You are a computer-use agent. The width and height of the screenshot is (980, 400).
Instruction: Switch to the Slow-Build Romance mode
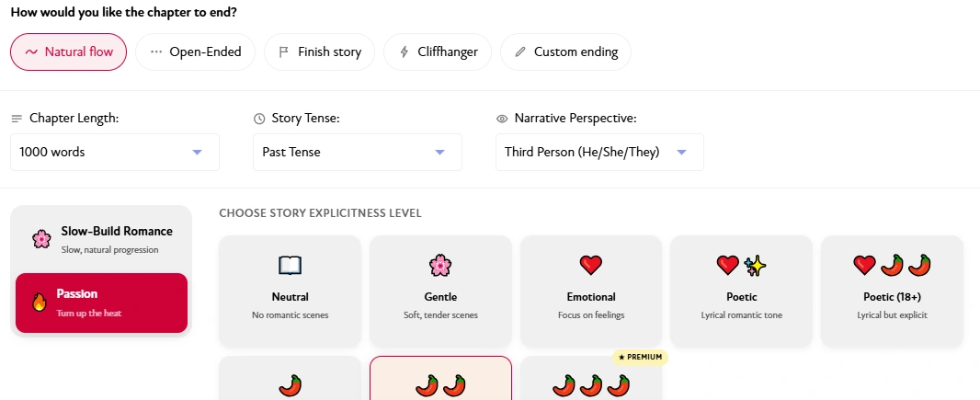click(101, 239)
